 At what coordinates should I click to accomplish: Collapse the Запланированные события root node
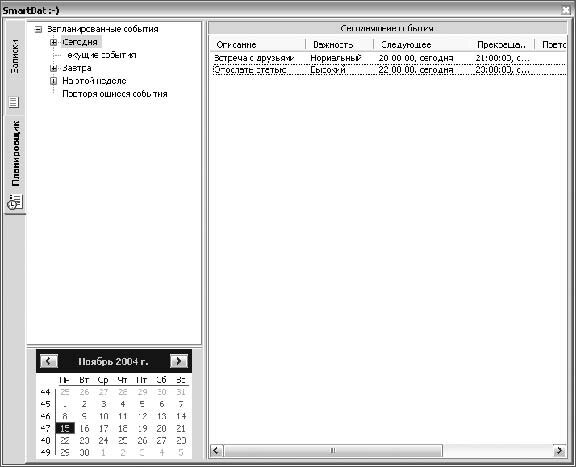coord(38,29)
